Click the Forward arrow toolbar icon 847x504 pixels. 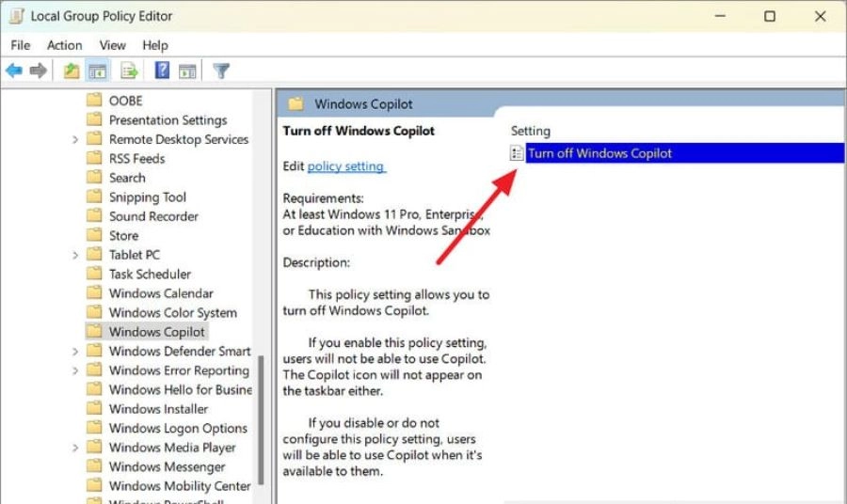tap(38, 71)
